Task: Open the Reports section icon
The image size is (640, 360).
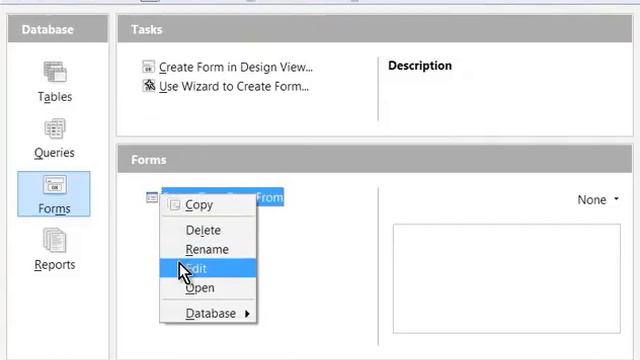Action: [55, 240]
